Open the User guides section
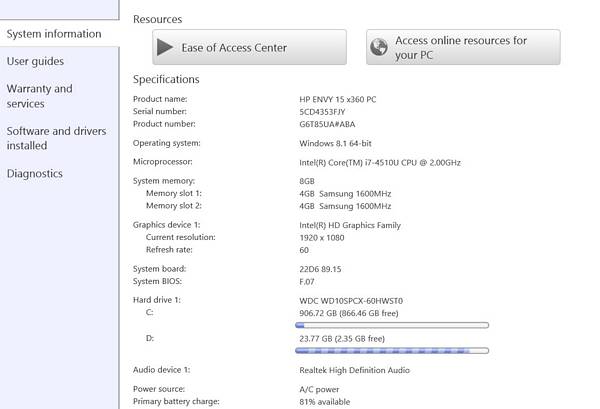The width and height of the screenshot is (600, 409). [x=35, y=61]
